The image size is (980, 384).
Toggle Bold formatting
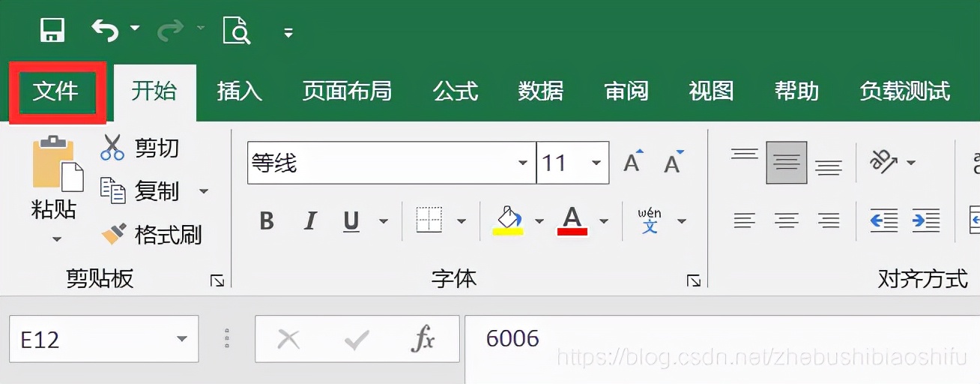(266, 221)
